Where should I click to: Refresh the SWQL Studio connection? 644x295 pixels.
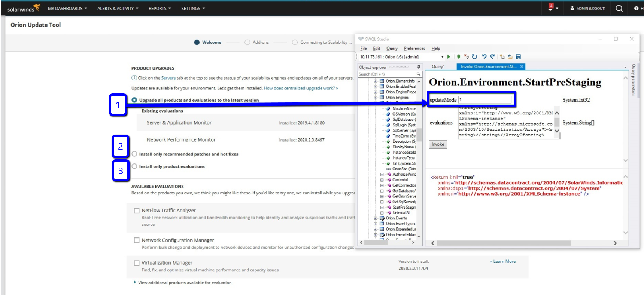tap(474, 57)
